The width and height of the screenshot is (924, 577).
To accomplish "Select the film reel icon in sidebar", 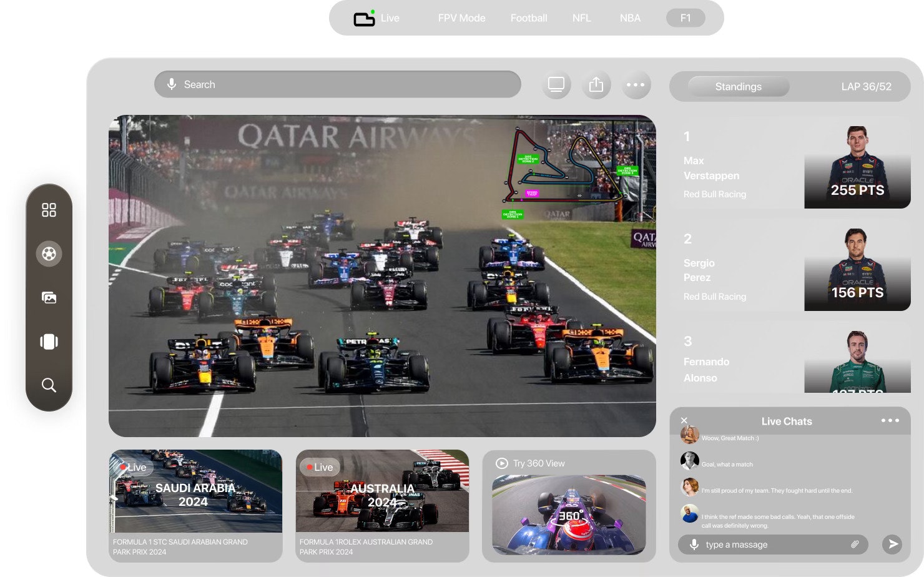I will point(49,254).
